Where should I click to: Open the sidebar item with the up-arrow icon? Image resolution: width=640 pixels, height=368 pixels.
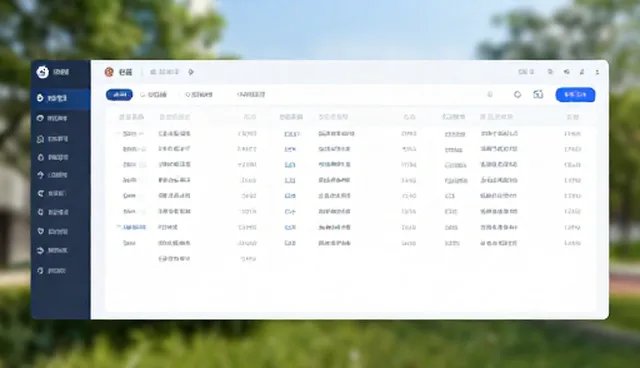[52, 175]
